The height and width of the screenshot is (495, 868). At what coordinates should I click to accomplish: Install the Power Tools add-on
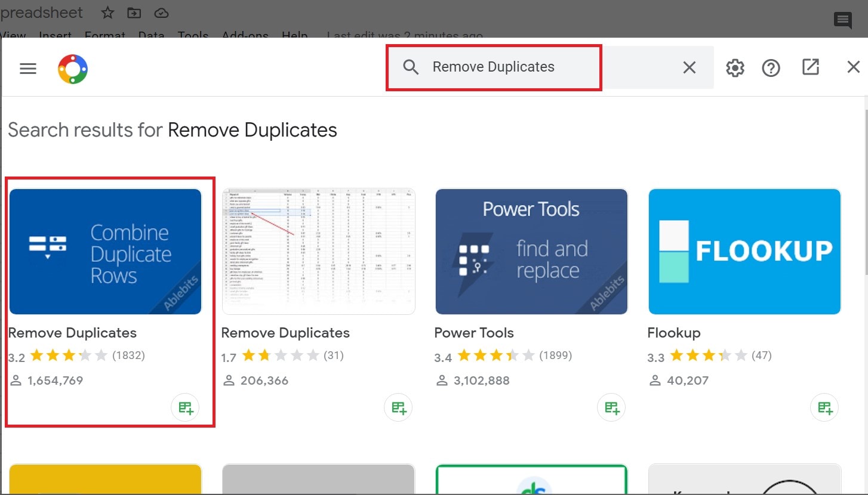611,407
